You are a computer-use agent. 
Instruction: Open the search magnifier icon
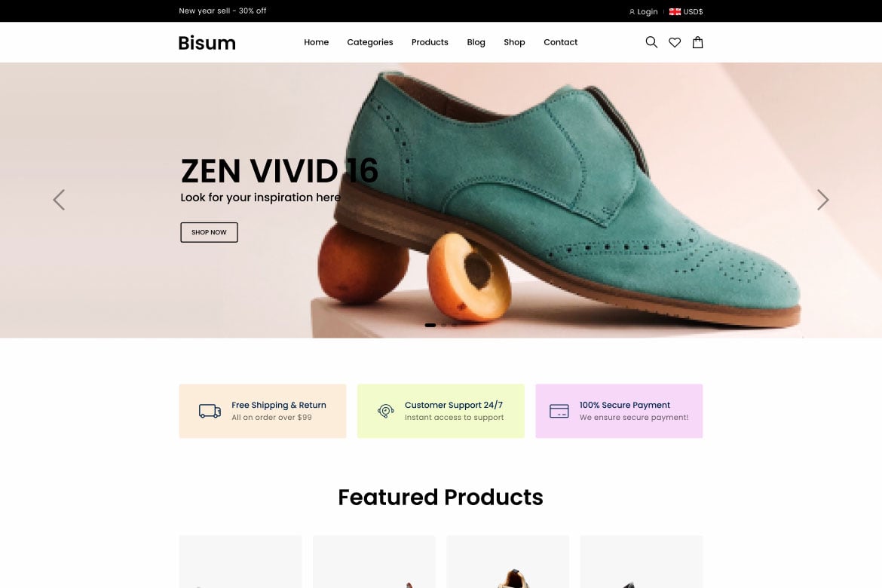click(651, 42)
